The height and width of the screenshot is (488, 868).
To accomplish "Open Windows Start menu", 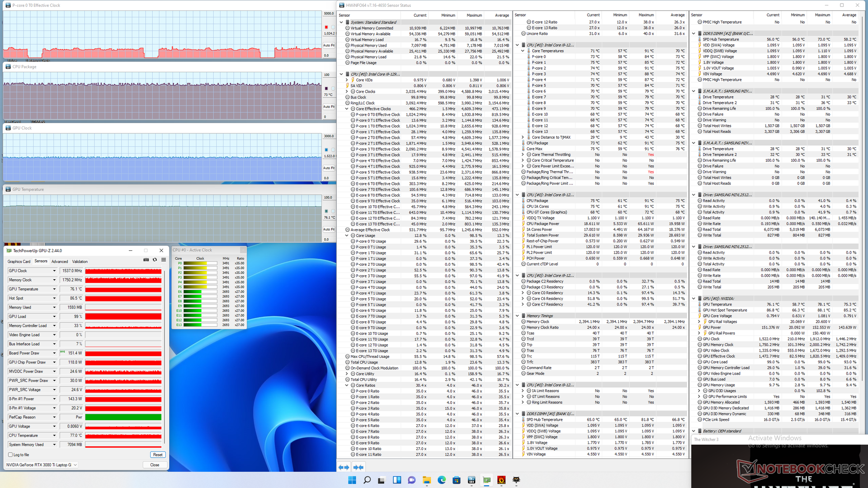I will [352, 480].
